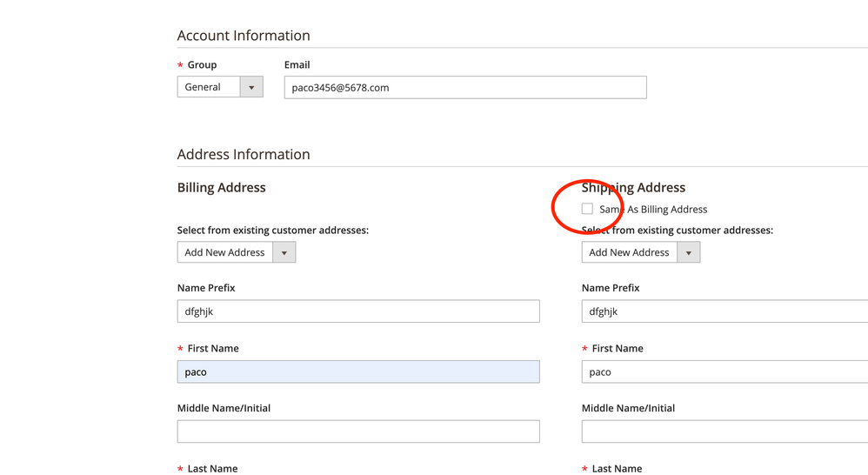Click the Account Information section heading
Viewport: 868px width, 475px height.
pos(244,36)
